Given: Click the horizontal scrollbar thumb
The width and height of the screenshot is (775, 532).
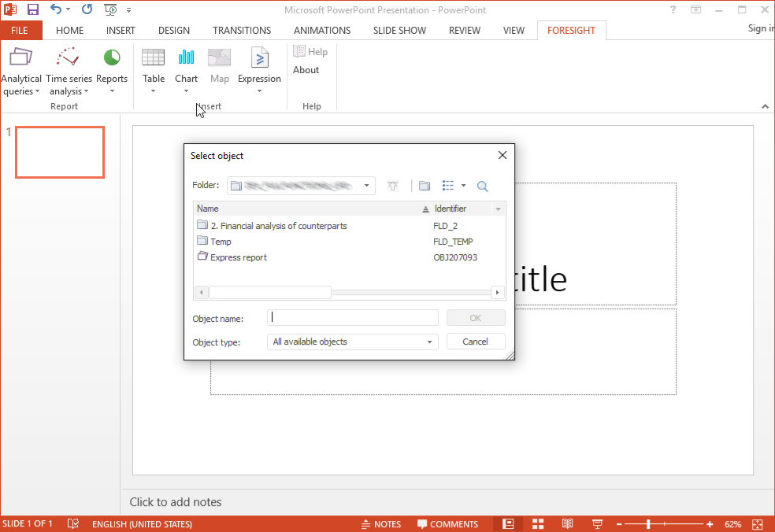Looking at the screenshot, I should pos(270,293).
